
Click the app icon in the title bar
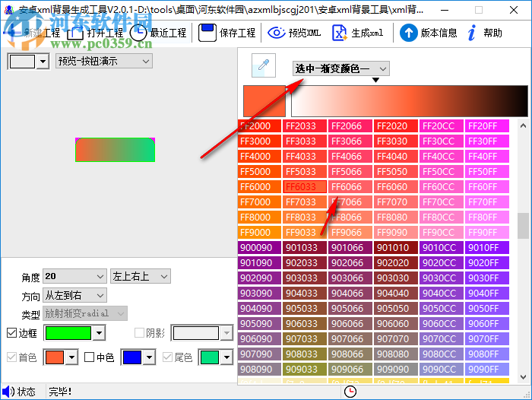(9, 10)
